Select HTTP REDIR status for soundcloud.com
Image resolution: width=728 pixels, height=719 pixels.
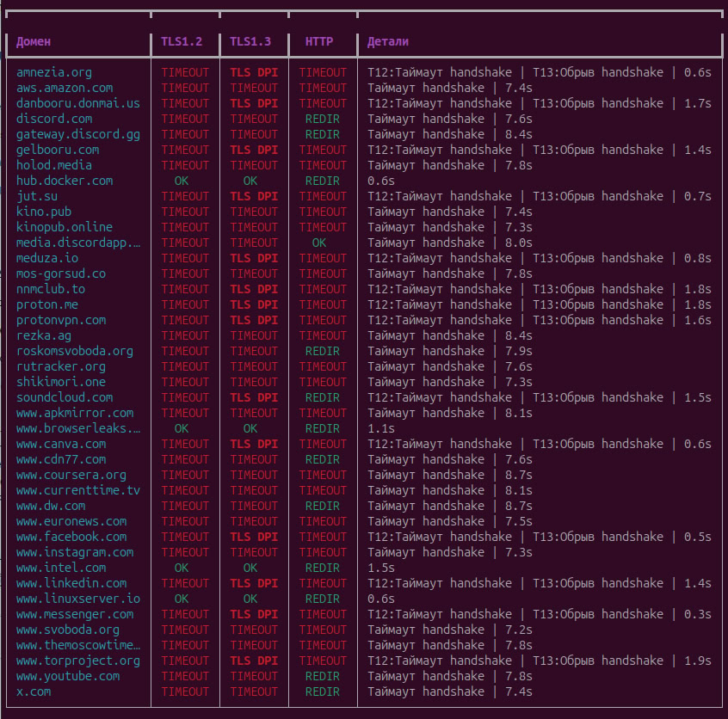point(322,397)
